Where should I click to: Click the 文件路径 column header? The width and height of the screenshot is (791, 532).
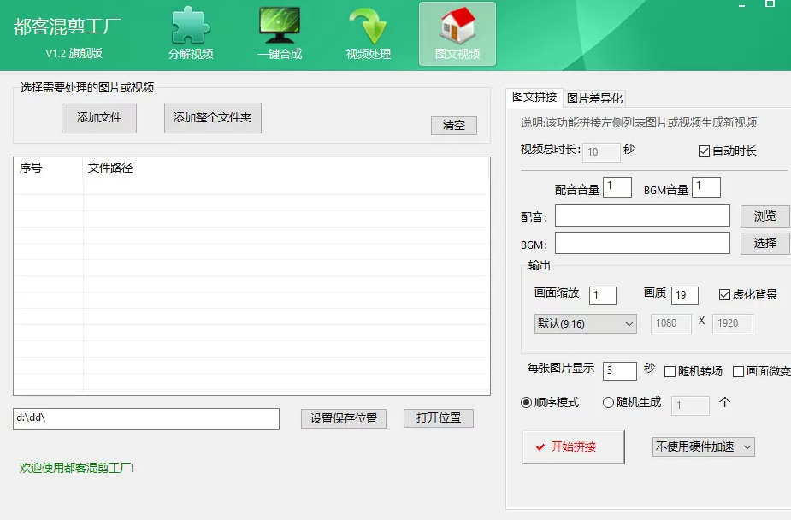286,168
